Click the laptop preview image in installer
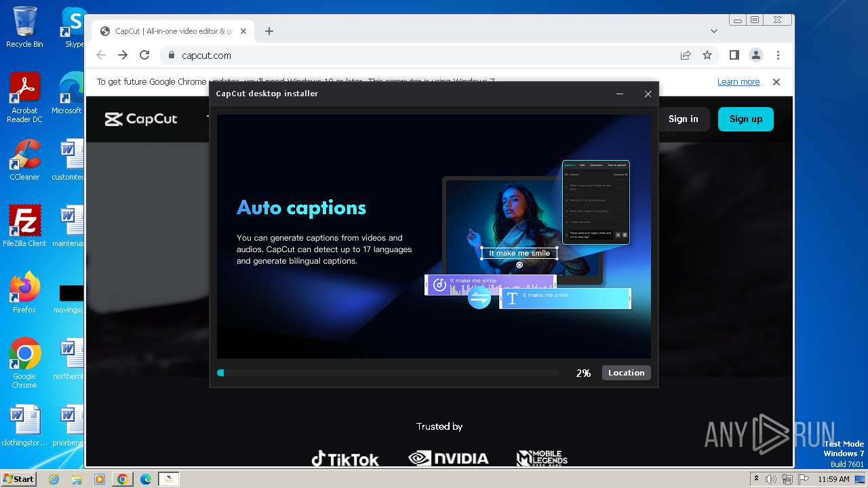 (x=522, y=230)
